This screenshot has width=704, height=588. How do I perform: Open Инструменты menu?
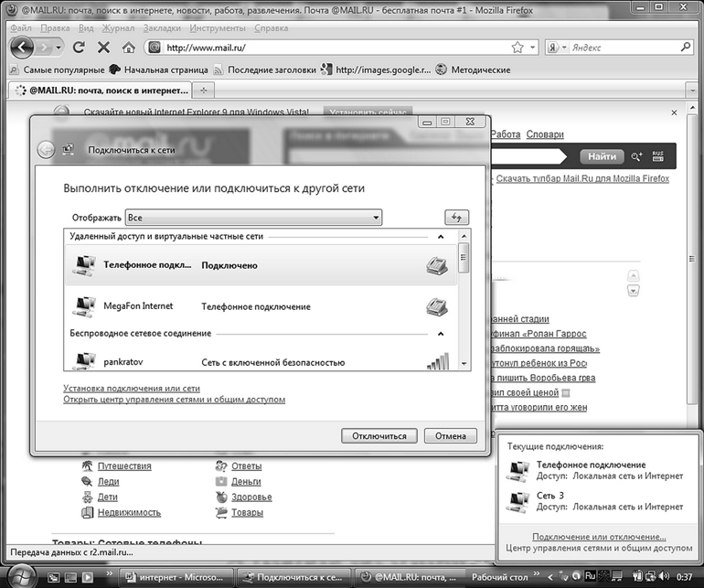218,27
